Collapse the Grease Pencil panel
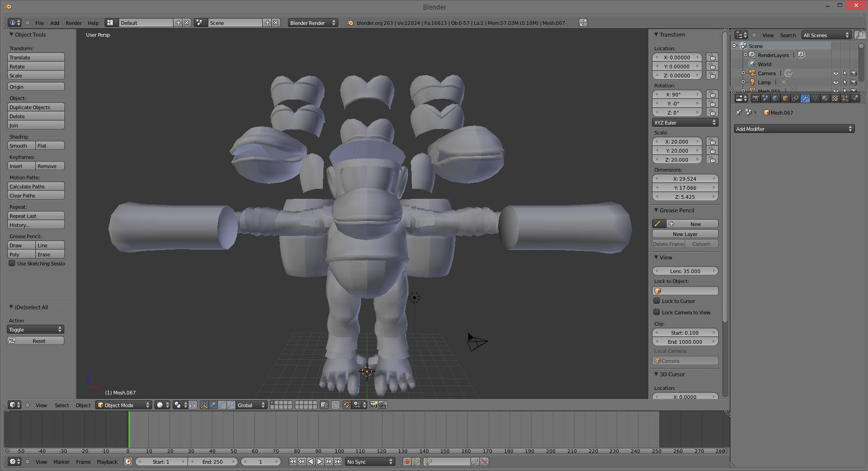 656,210
